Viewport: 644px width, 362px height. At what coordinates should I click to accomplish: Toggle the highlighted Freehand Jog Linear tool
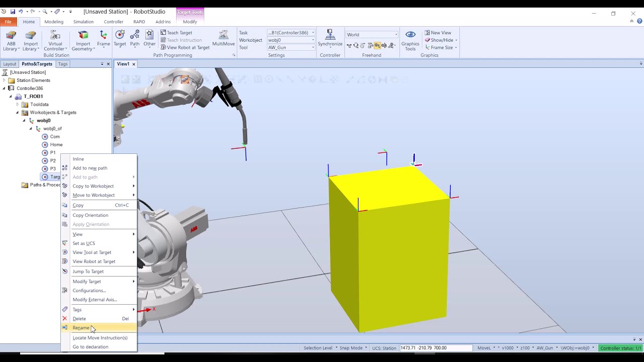click(x=377, y=45)
